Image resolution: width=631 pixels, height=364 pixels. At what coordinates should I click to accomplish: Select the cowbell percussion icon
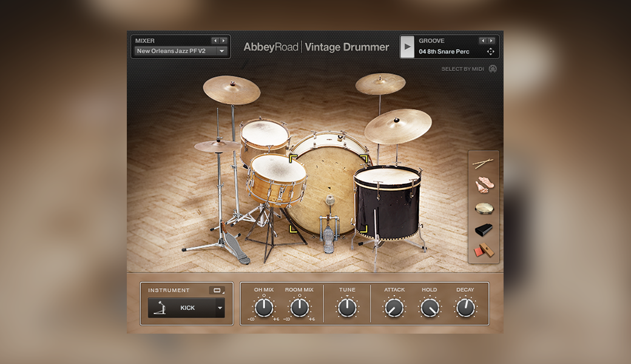484,230
